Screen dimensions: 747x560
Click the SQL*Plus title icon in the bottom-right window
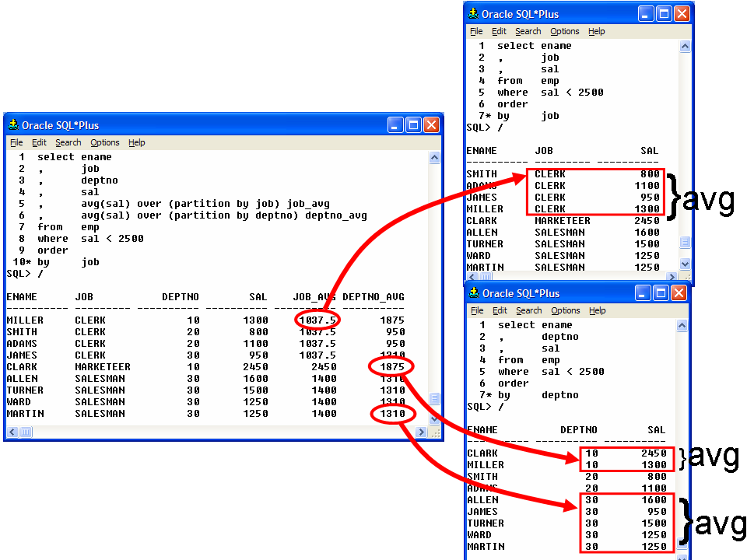pyautogui.click(x=474, y=293)
